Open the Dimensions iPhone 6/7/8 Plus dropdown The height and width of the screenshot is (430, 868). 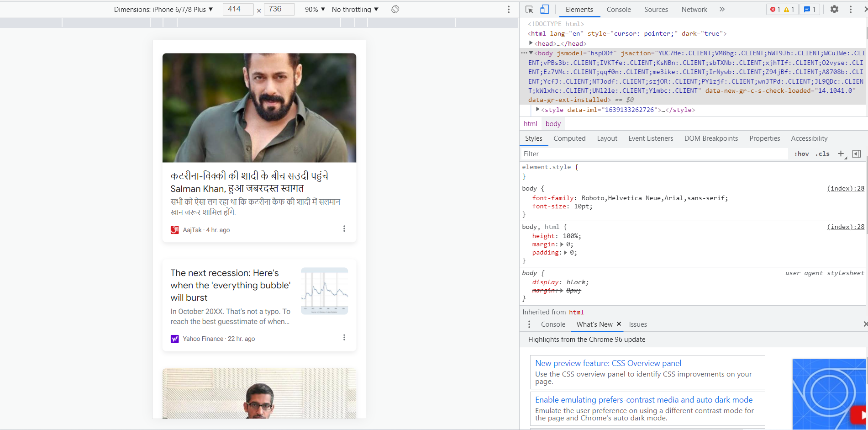[163, 9]
